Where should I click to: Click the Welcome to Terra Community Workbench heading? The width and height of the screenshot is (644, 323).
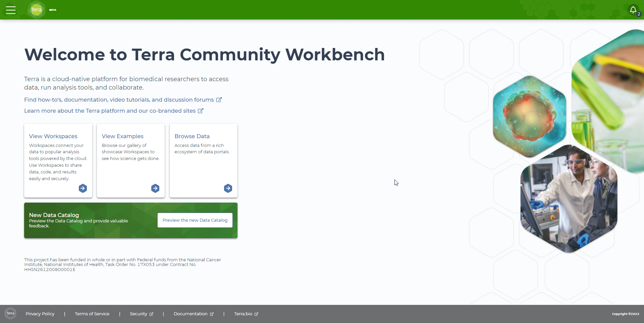point(205,55)
